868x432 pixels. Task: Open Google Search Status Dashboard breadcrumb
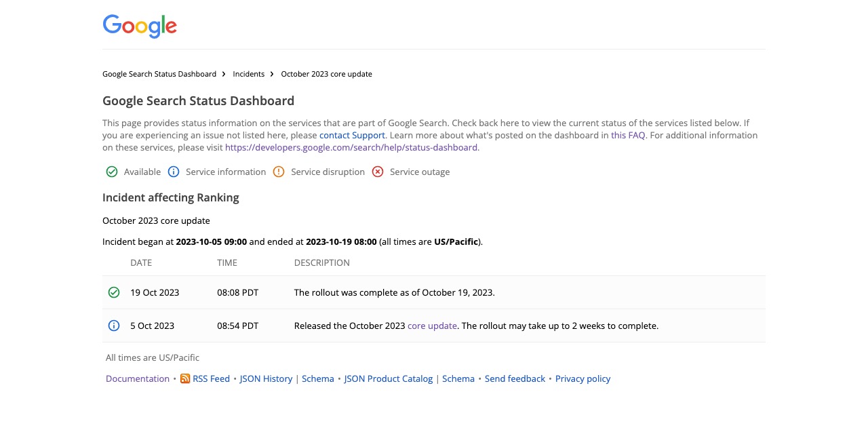tap(159, 74)
